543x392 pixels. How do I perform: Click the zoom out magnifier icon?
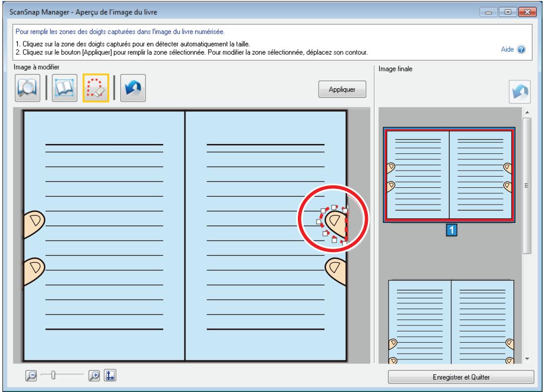(x=31, y=375)
